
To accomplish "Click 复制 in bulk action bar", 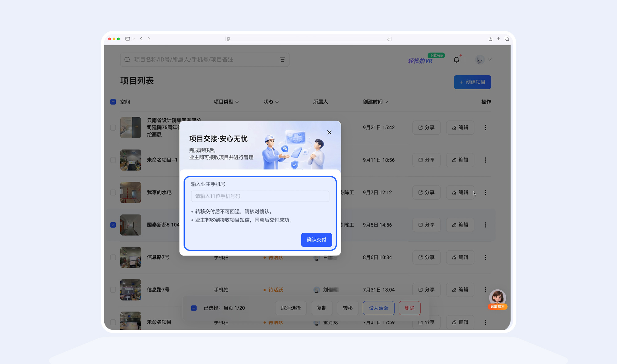I will [x=321, y=308].
